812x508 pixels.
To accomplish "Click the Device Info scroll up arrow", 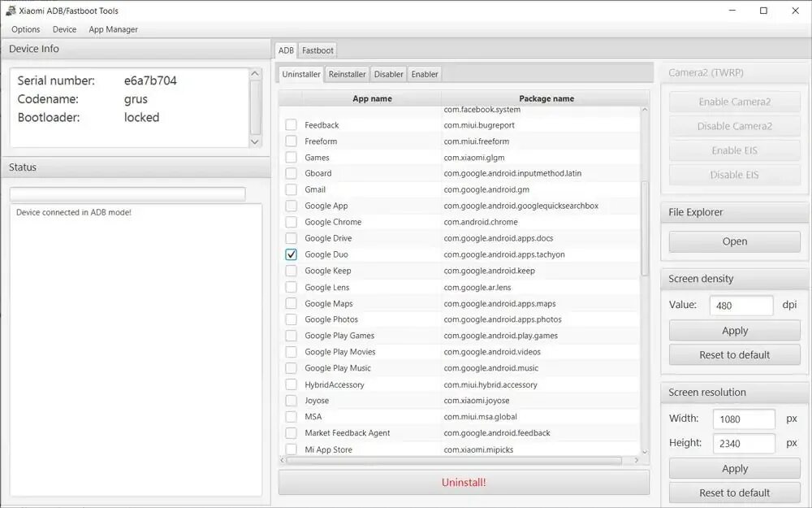I will tap(255, 74).
